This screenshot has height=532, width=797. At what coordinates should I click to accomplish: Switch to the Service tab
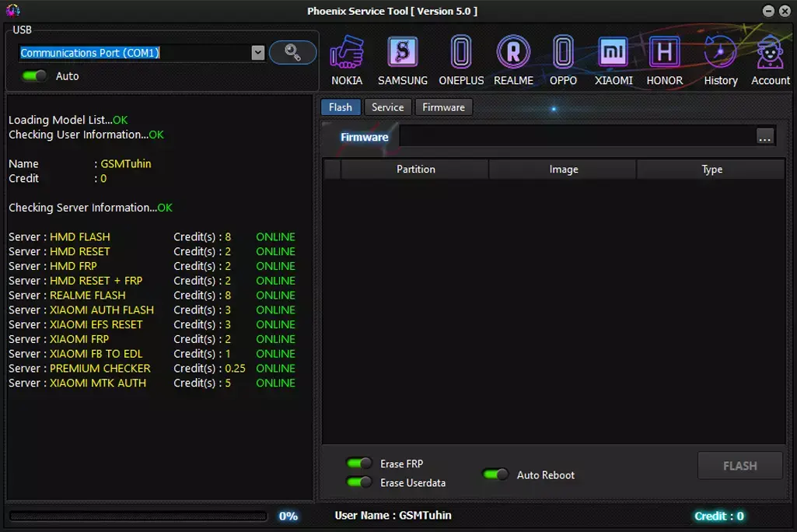tap(387, 107)
